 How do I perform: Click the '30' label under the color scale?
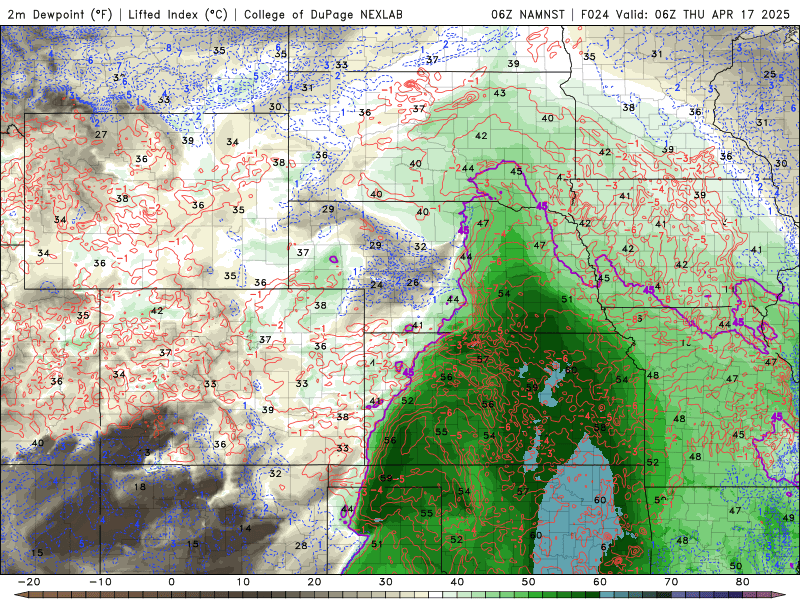tap(386, 582)
